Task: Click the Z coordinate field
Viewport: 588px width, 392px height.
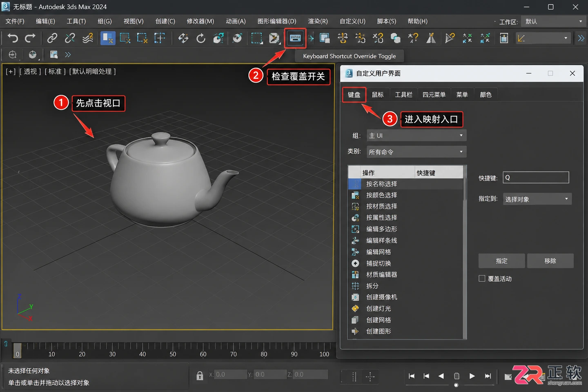Action: [x=311, y=374]
